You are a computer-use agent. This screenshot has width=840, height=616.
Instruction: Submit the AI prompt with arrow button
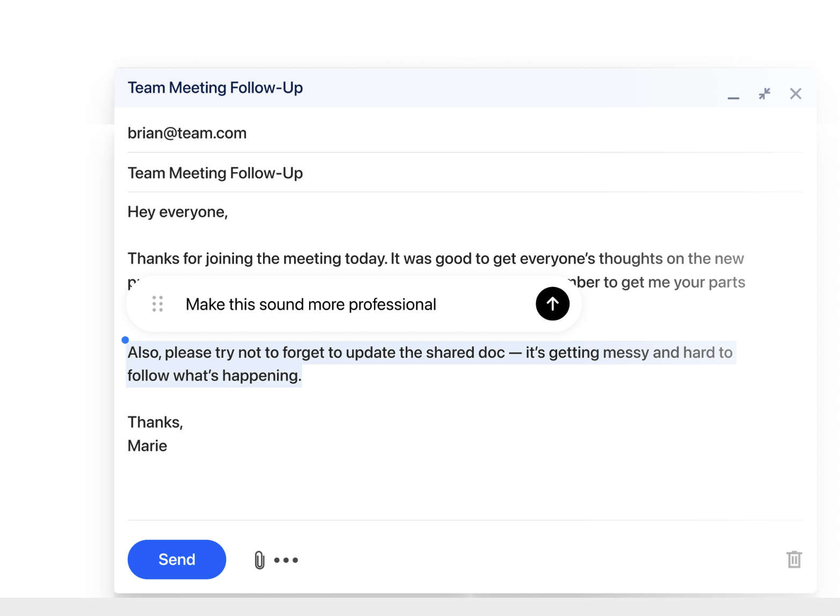pos(552,304)
